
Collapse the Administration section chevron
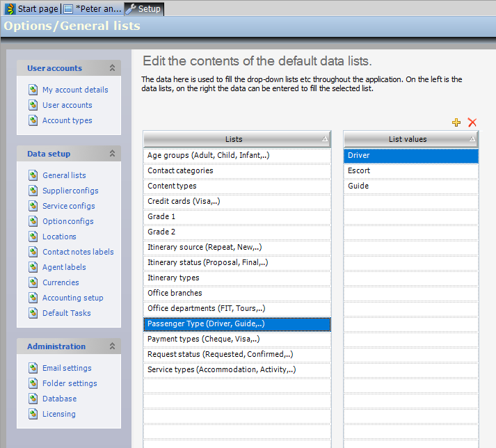[x=112, y=346]
